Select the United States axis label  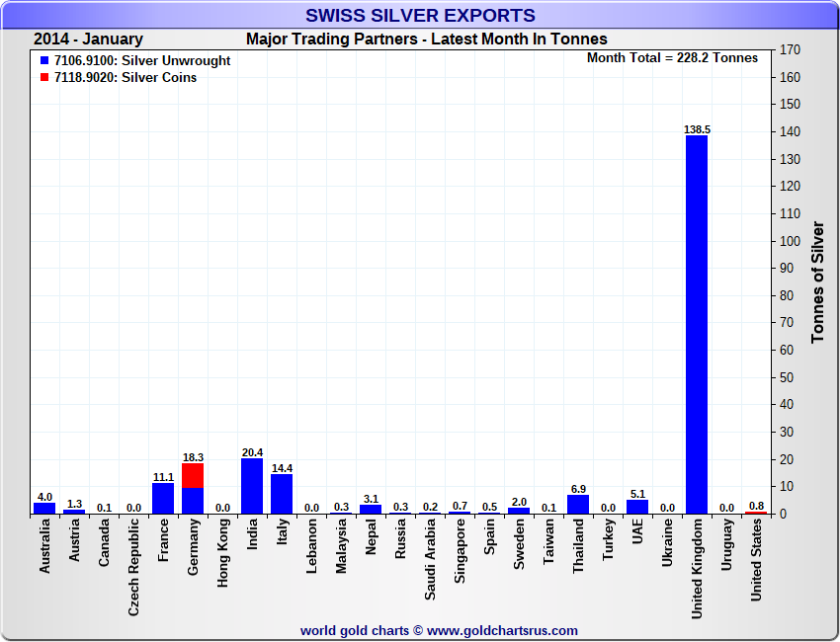[756, 561]
